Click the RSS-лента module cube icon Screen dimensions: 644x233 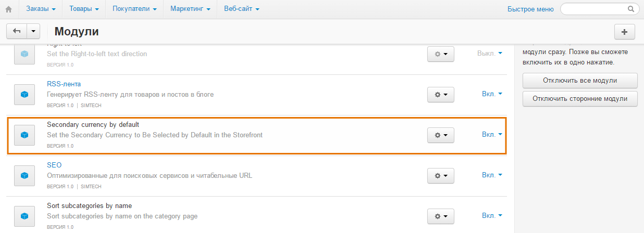tap(24, 94)
